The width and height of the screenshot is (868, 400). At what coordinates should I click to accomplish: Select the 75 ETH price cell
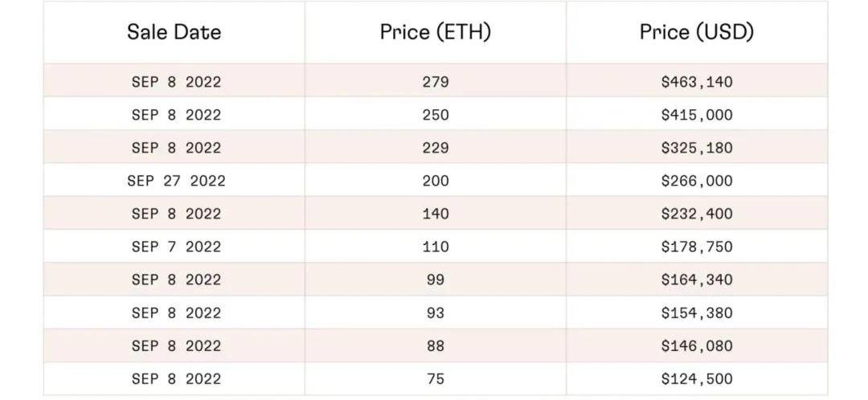pyautogui.click(x=435, y=378)
